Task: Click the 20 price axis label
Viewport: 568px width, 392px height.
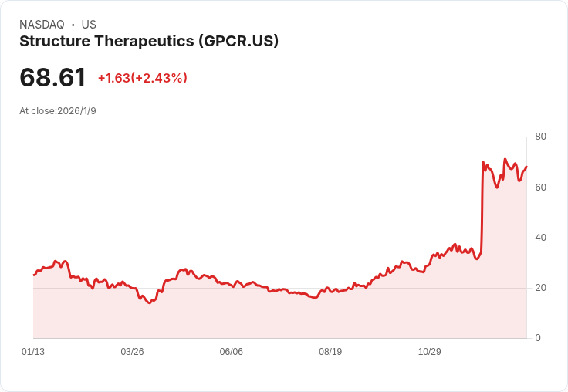Action: click(x=540, y=288)
